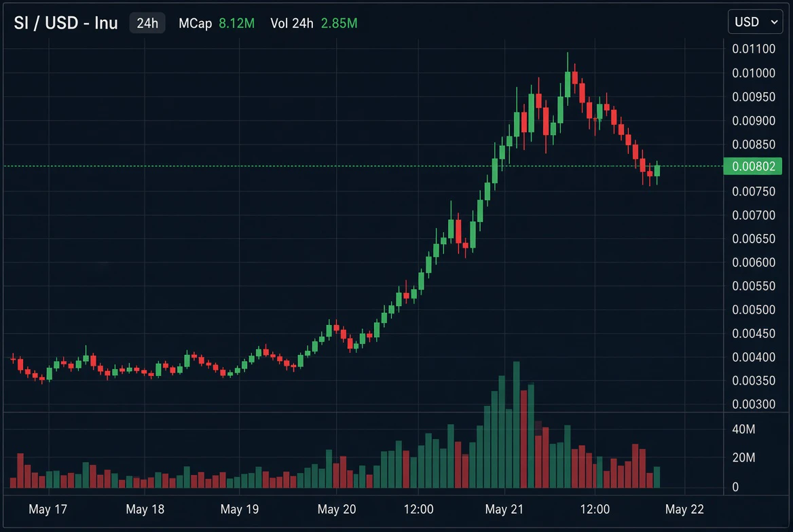Click the 0.00450 price axis label
The width and height of the screenshot is (793, 532).
coord(754,333)
